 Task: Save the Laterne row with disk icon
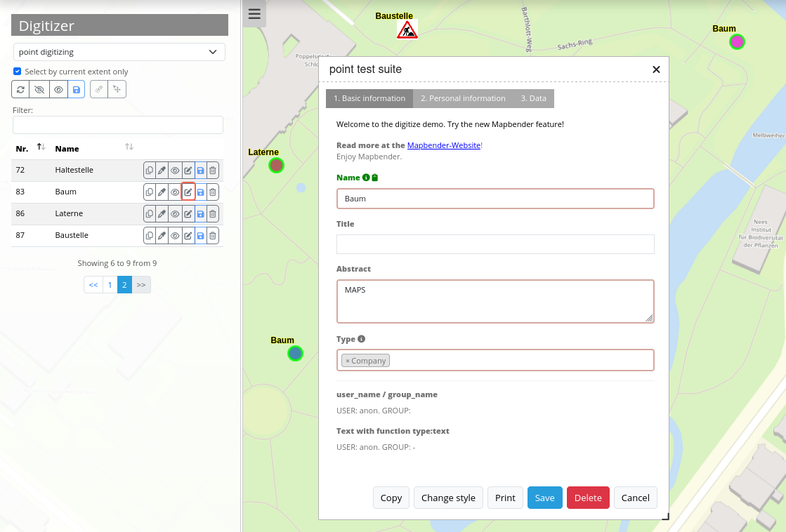pos(200,213)
